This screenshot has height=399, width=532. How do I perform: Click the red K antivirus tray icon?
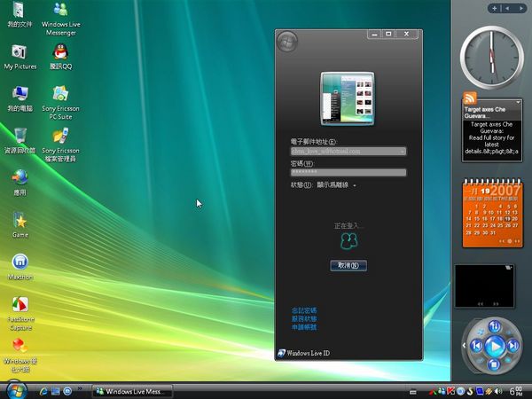451,392
